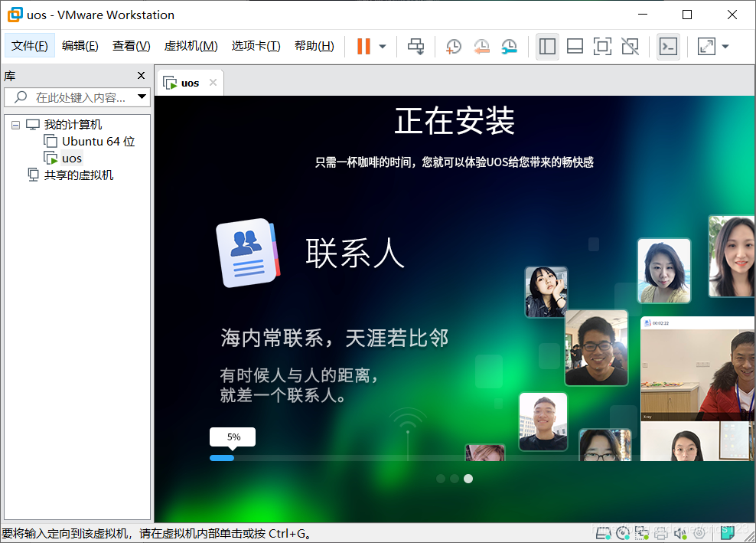Pause the uos virtual machine

[x=363, y=47]
